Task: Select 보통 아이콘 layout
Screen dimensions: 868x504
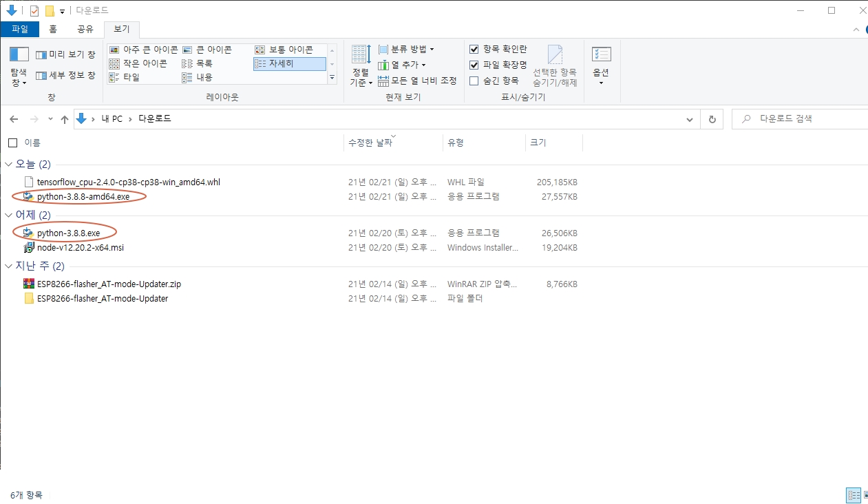Action: point(284,50)
